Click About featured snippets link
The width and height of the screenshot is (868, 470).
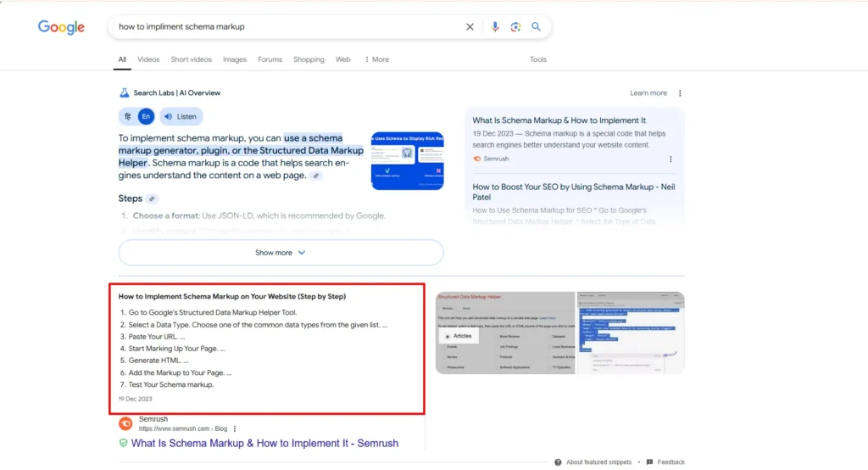pyautogui.click(x=598, y=462)
